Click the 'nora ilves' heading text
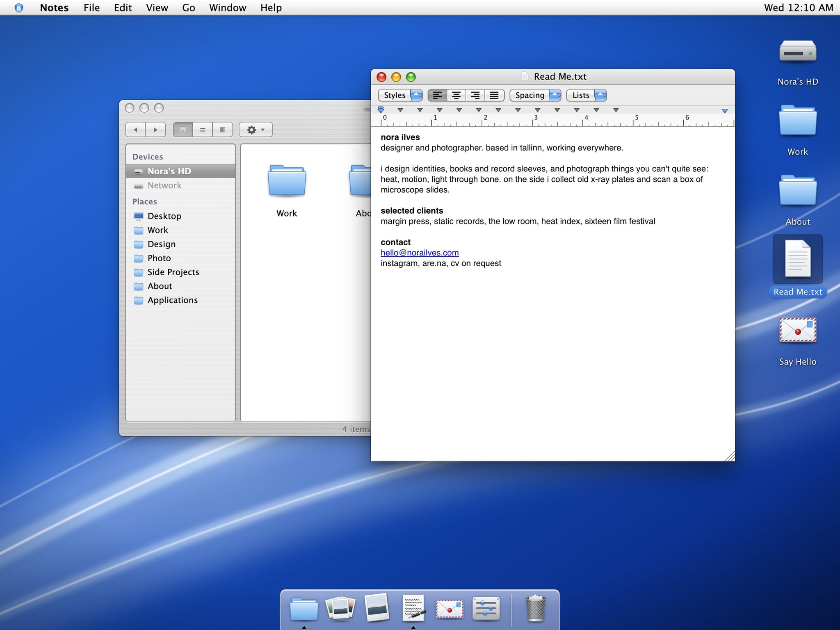840x630 pixels. tap(400, 137)
